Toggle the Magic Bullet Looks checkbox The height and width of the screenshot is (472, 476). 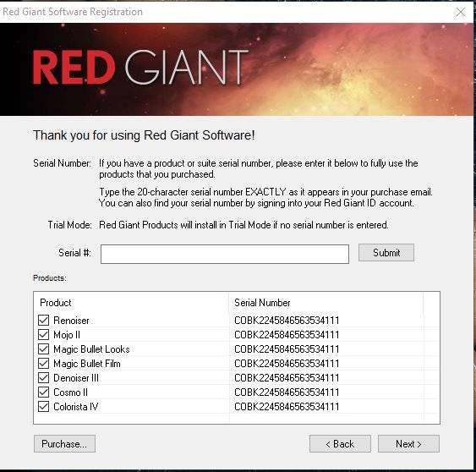point(43,349)
